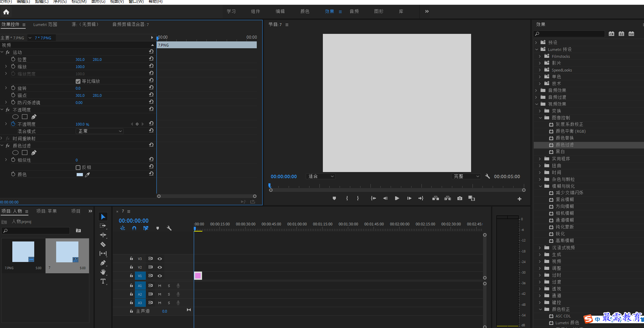The width and height of the screenshot is (644, 328).
Task: Select 颜色过滤 effect in effects list
Action: tap(565, 145)
